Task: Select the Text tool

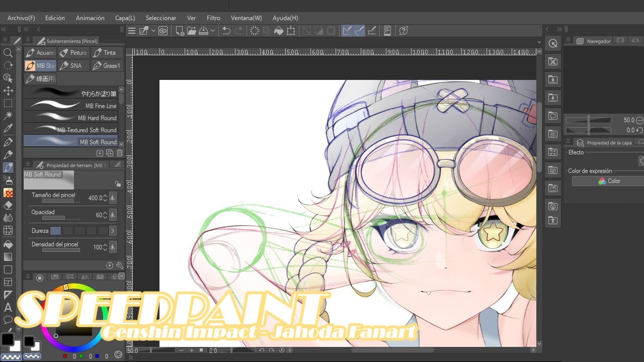Action: 8,307
